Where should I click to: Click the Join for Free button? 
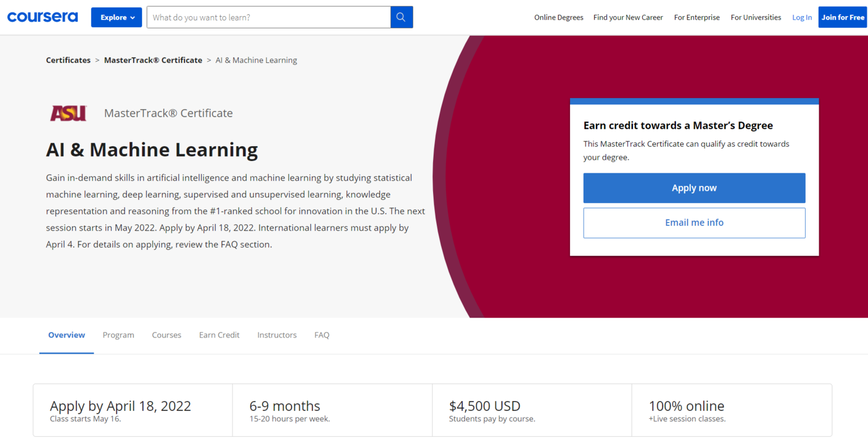pos(843,17)
